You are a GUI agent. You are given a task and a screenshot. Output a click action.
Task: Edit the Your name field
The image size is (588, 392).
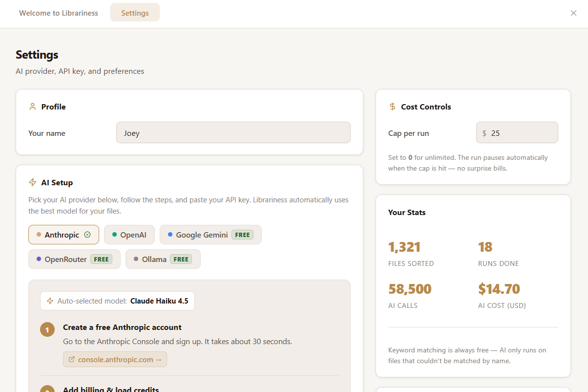[x=233, y=132]
